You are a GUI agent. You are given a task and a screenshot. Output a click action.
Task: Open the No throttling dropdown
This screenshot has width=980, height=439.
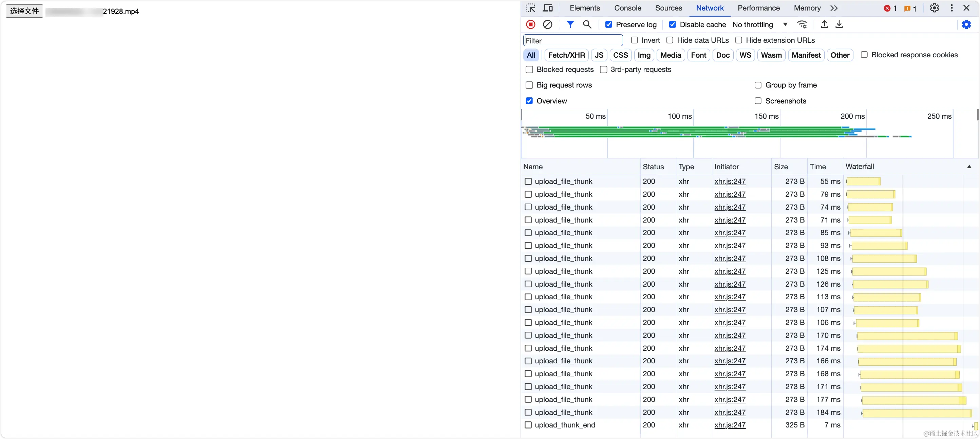760,24
